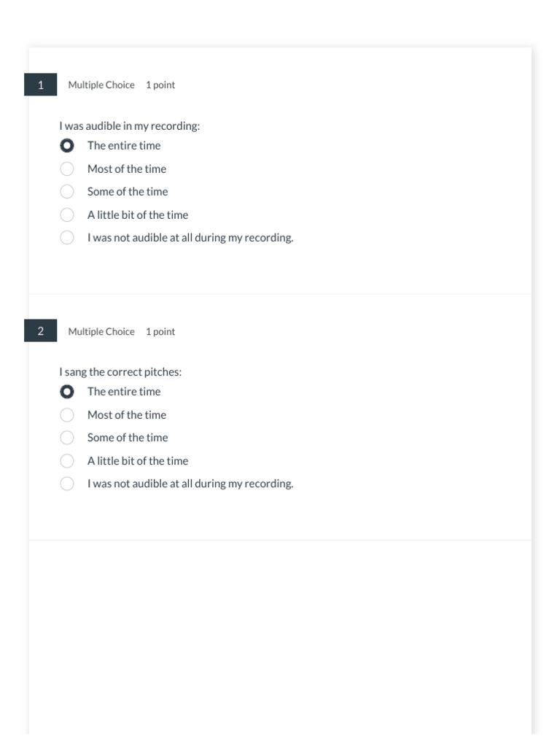
Task: Select 'I was not audible' radio in question 2
Action: coord(67,484)
